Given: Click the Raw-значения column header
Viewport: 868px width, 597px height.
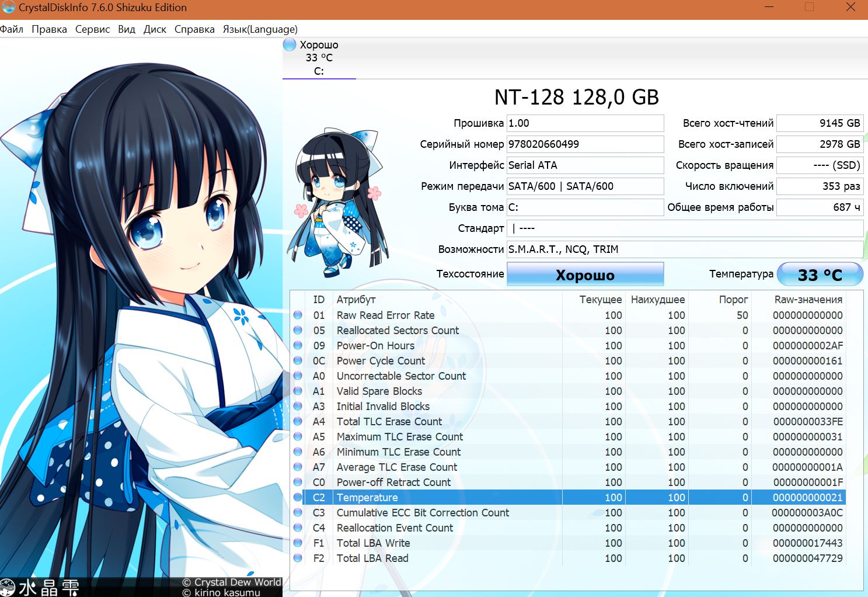Looking at the screenshot, I should coord(798,300).
